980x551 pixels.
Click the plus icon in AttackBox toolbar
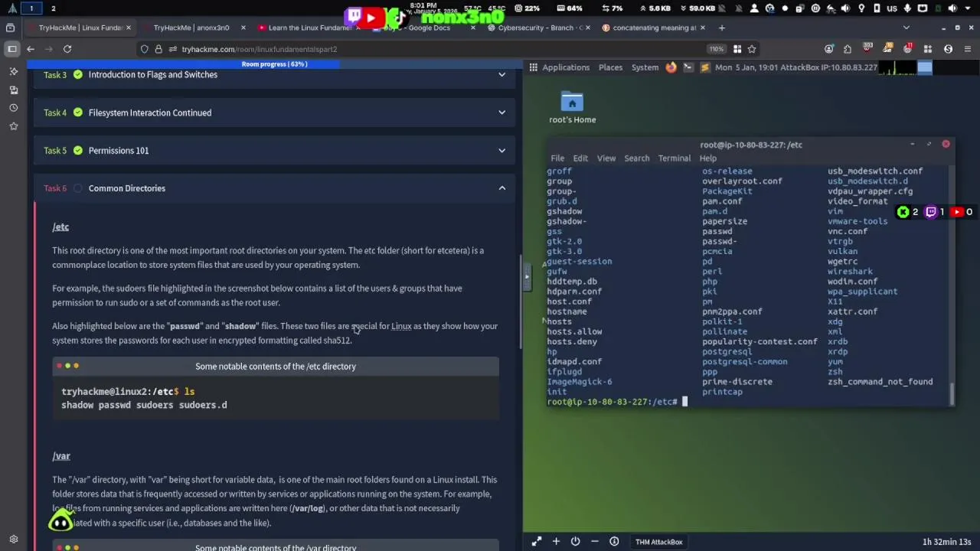(556, 542)
